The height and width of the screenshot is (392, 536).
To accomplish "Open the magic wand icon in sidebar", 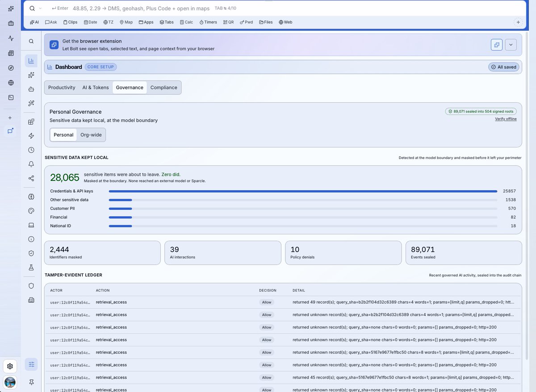I will [31, 103].
